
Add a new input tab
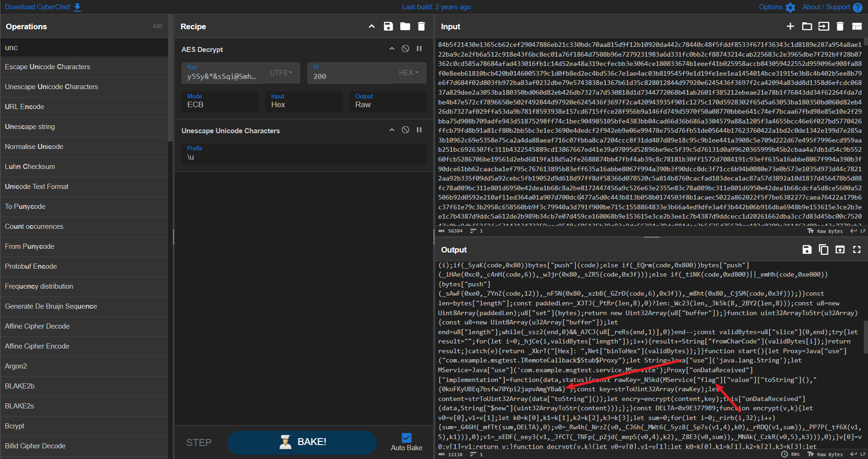click(x=790, y=26)
